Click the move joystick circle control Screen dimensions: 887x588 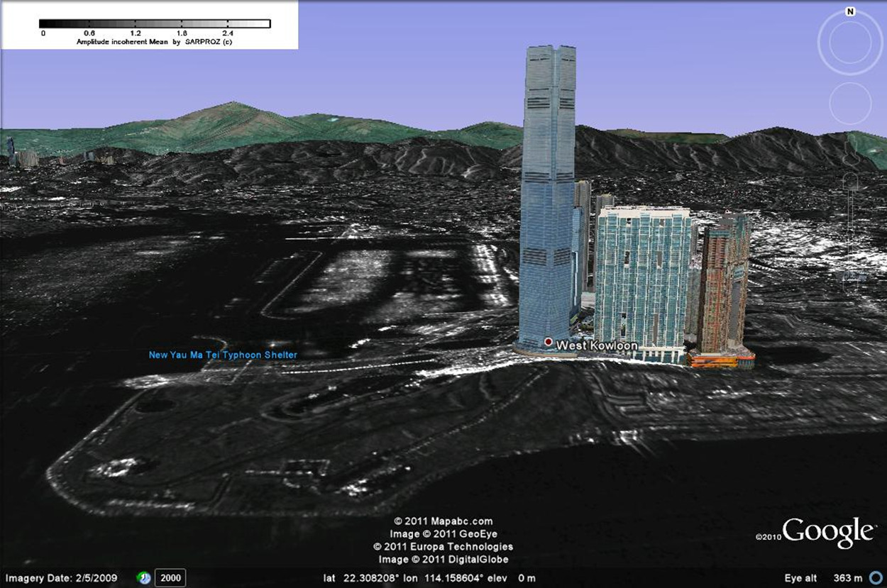[849, 104]
